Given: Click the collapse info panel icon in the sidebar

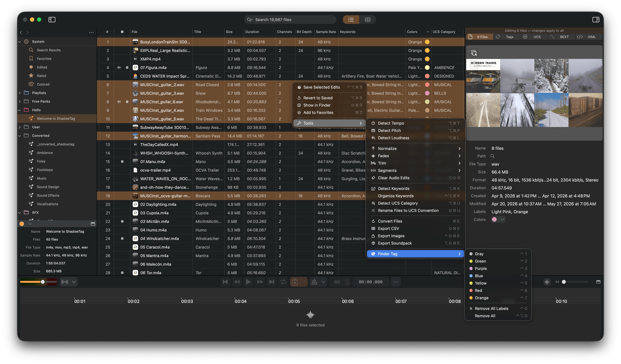Looking at the screenshot, I should pyautogui.click(x=93, y=224).
